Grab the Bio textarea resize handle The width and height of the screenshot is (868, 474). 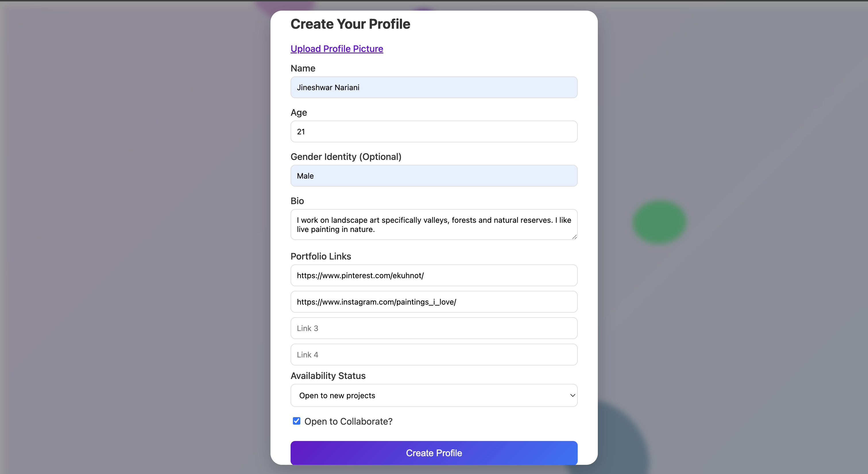tap(574, 237)
